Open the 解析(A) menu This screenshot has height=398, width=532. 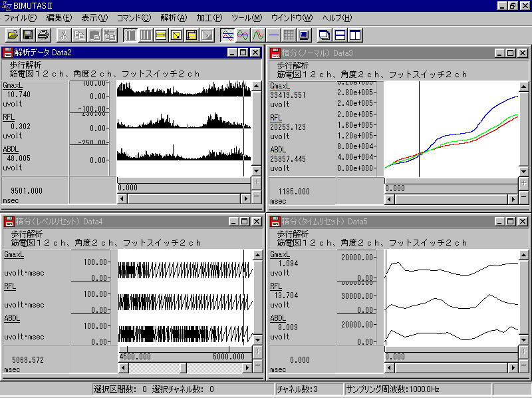coord(174,17)
